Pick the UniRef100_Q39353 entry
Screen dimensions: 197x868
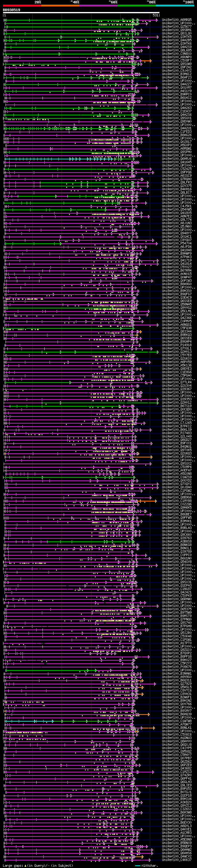coord(177,399)
